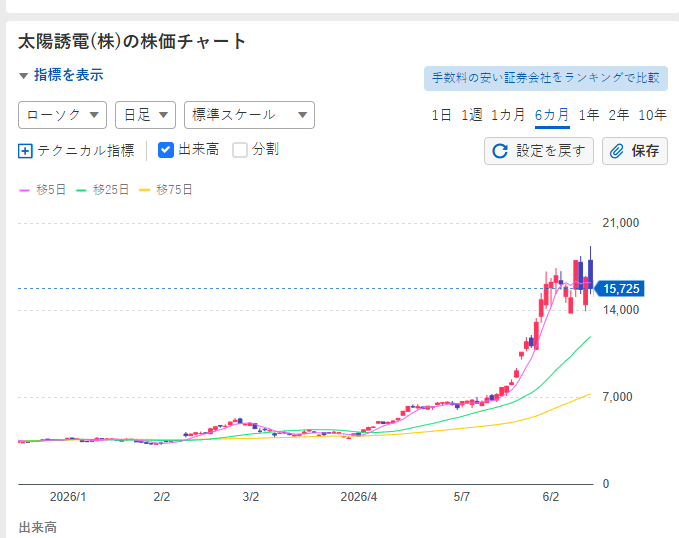Click the 移5日 pink legend swatch

tap(24, 190)
